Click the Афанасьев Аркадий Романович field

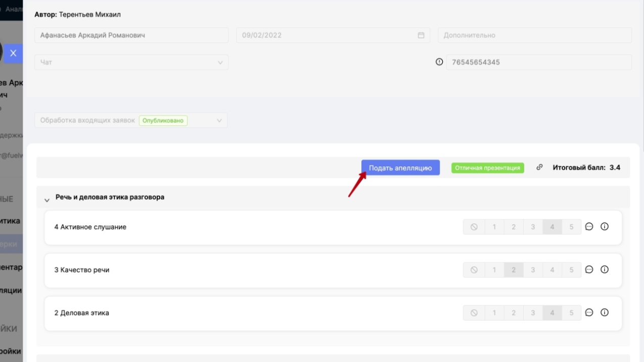tap(131, 35)
